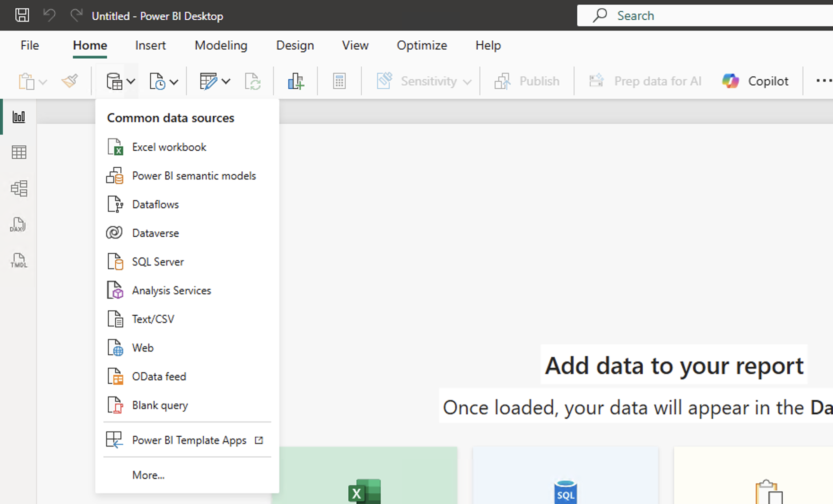Expand the Recent sources dropdown
Image resolution: width=833 pixels, height=504 pixels.
(174, 82)
